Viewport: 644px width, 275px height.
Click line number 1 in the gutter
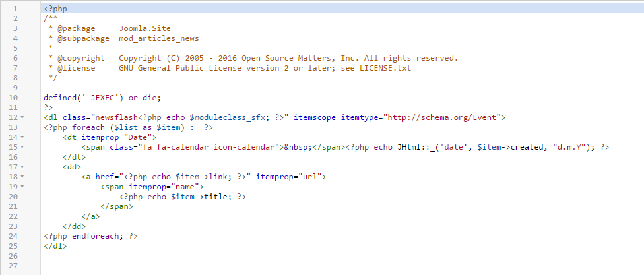[x=15, y=9]
